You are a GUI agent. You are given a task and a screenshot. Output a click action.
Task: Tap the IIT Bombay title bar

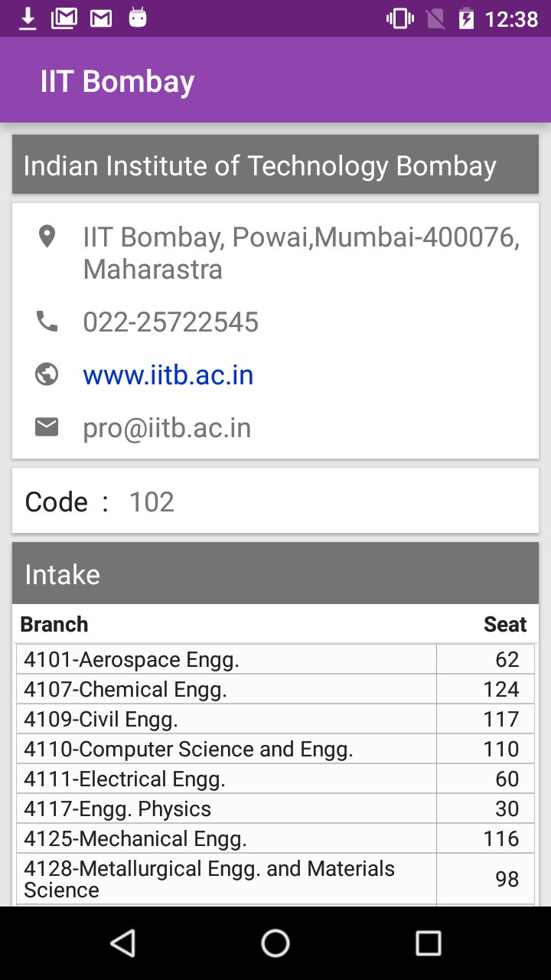(275, 80)
